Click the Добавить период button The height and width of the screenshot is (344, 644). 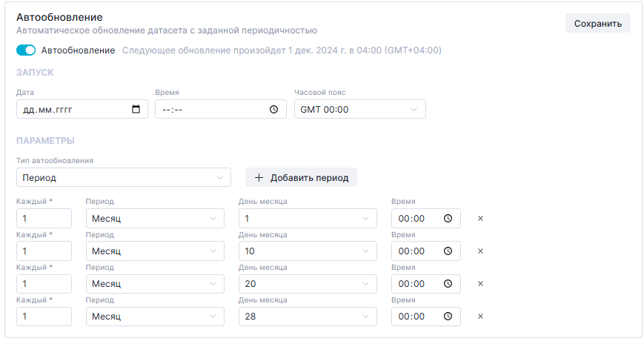(x=302, y=178)
